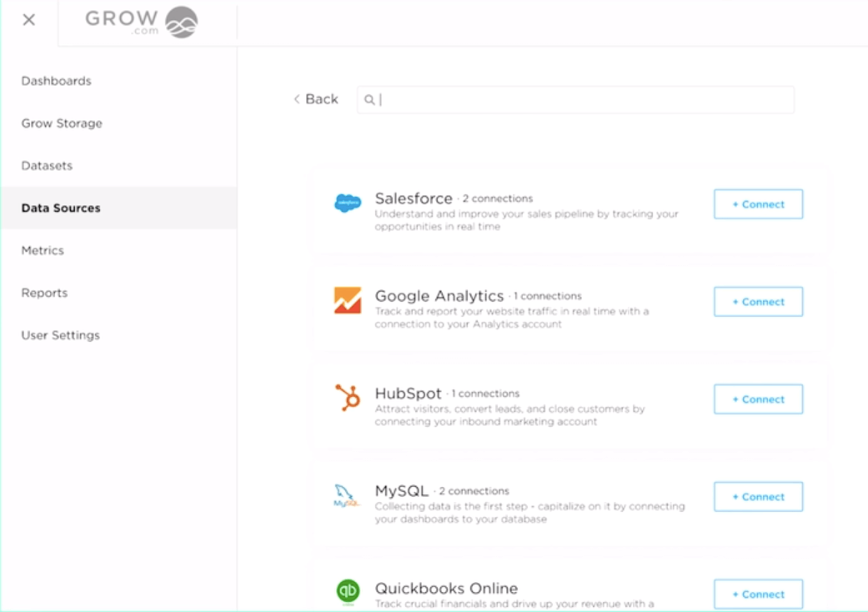Click Connect next to HubSpot

pos(757,399)
